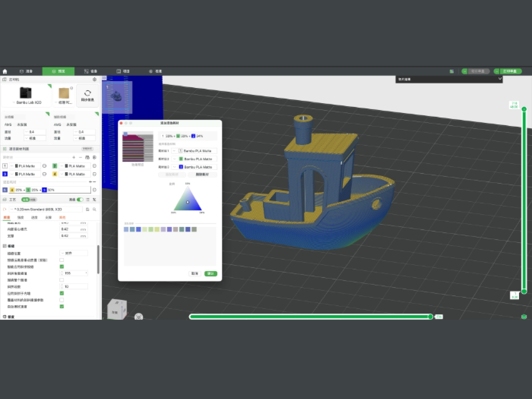
Task: Open the 0.20mm Standard process preset dropdown
Action: click(x=46, y=209)
